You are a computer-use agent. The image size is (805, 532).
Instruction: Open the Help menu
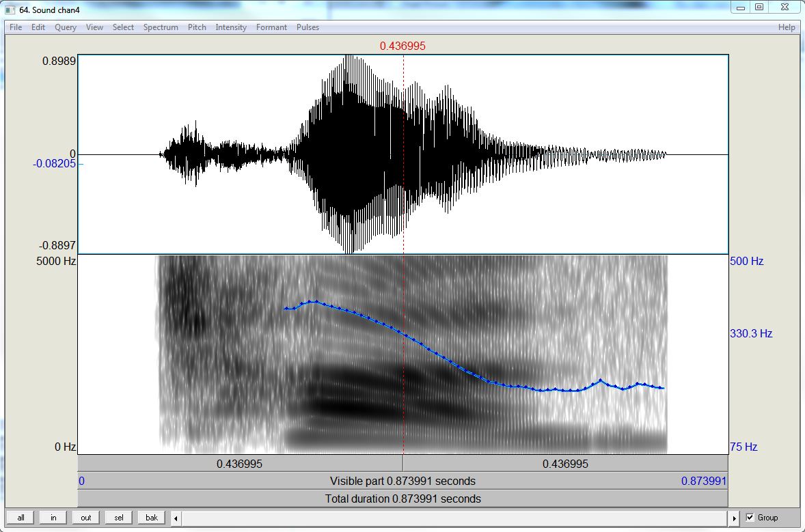pyautogui.click(x=787, y=27)
